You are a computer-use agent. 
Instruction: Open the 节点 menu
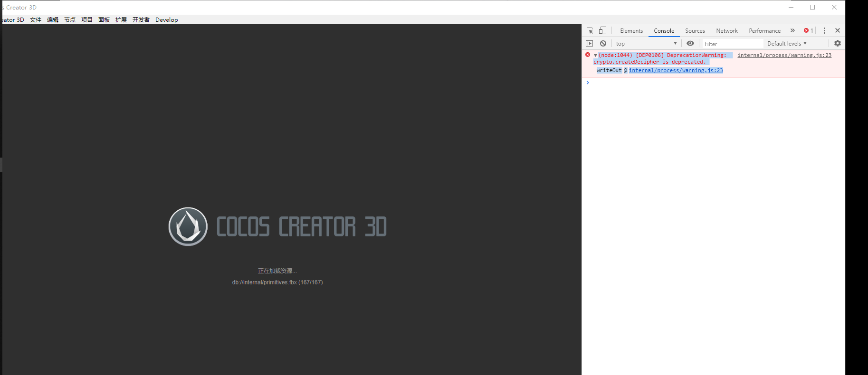(x=70, y=20)
